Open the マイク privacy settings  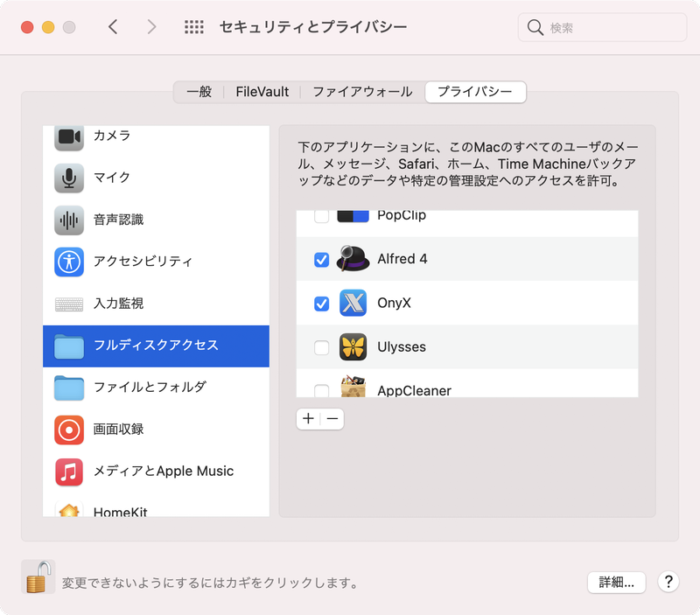[x=115, y=178]
